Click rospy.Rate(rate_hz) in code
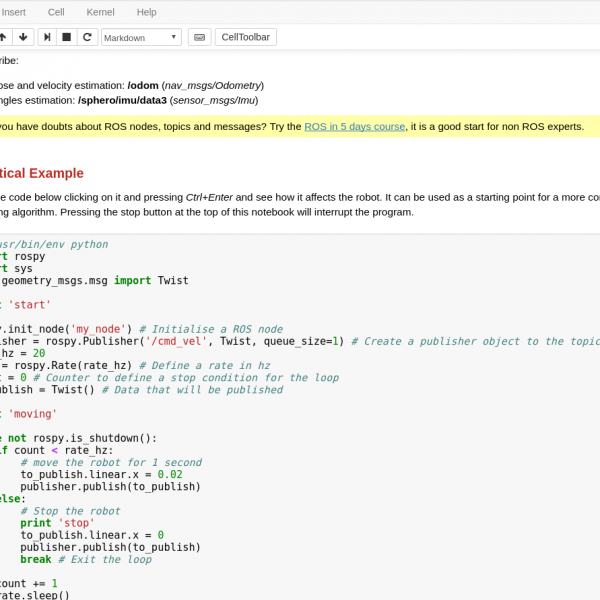The height and width of the screenshot is (600, 600). [x=73, y=365]
